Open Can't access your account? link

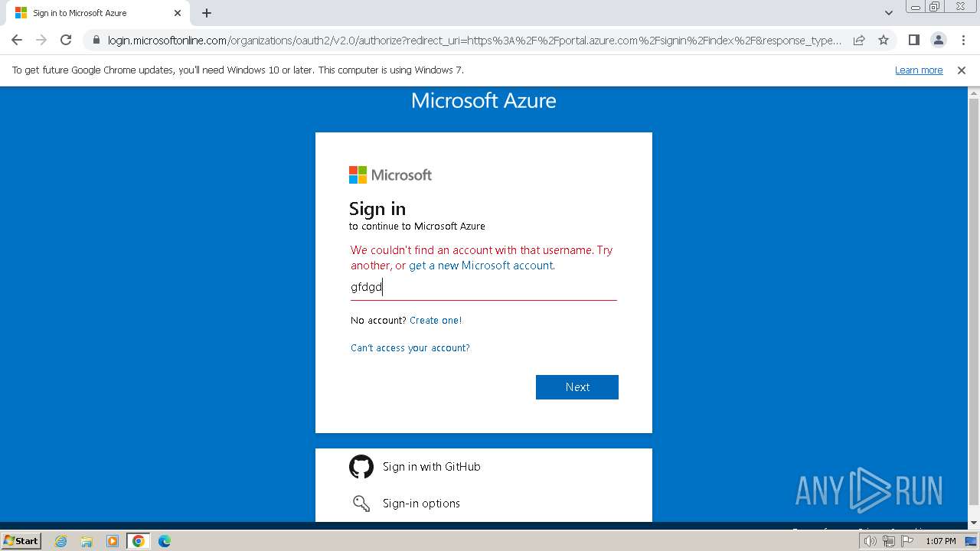point(410,348)
